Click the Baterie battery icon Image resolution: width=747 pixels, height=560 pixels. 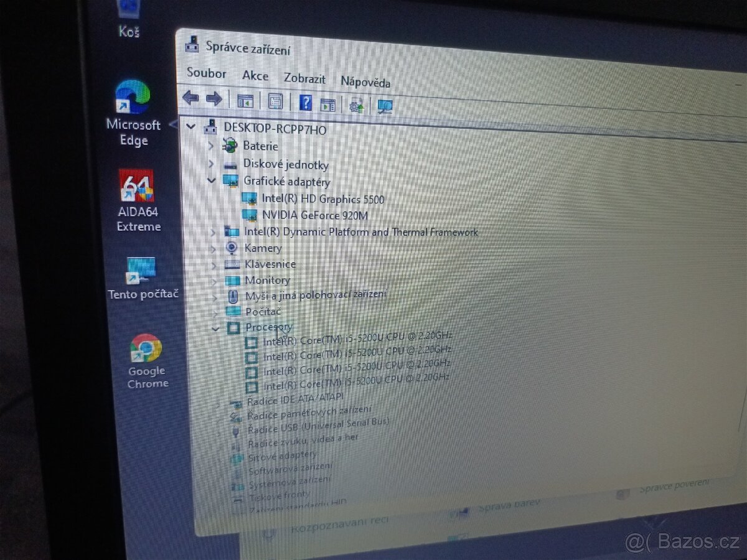coord(230,146)
